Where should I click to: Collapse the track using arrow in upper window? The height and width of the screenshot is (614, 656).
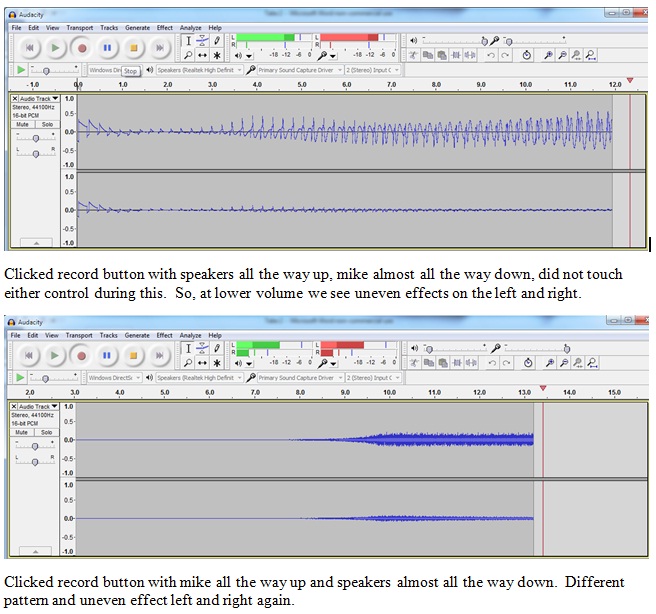click(36, 243)
